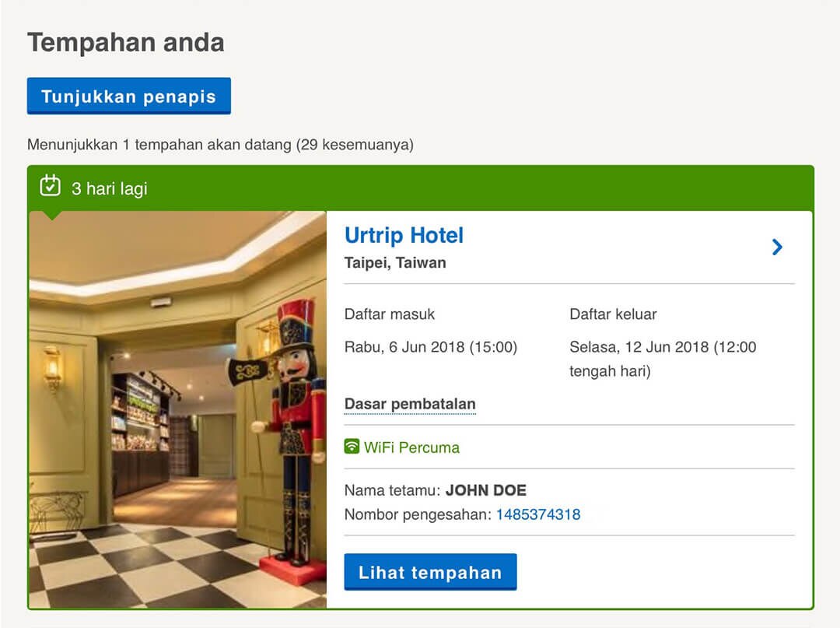
Task: Click the green WiFi icon
Action: 352,447
